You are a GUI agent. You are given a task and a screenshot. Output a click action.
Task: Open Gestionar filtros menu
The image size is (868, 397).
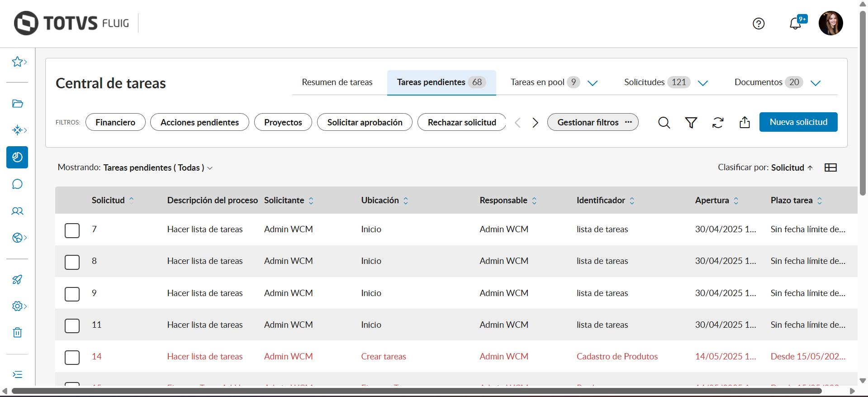pyautogui.click(x=593, y=122)
